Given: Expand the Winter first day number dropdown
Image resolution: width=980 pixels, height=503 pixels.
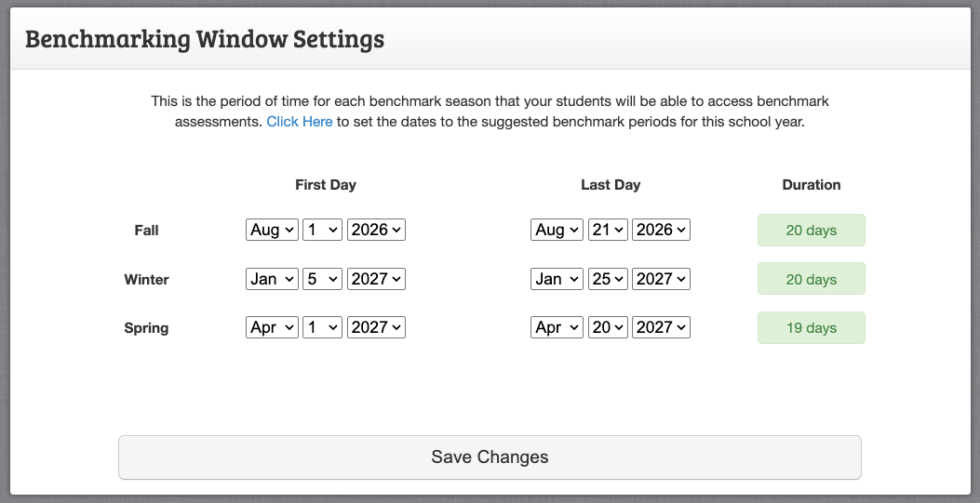Looking at the screenshot, I should click(x=323, y=279).
